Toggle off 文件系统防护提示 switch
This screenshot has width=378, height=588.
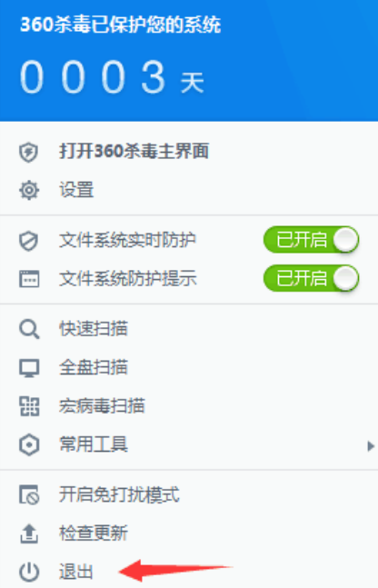pos(312,278)
